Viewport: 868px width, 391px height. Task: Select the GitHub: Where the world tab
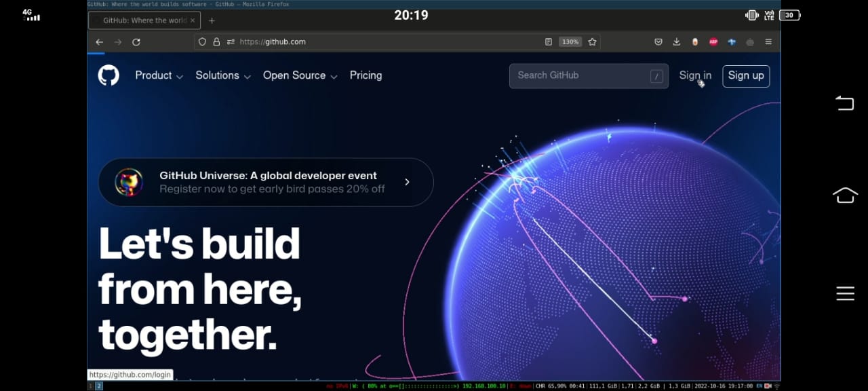[144, 20]
